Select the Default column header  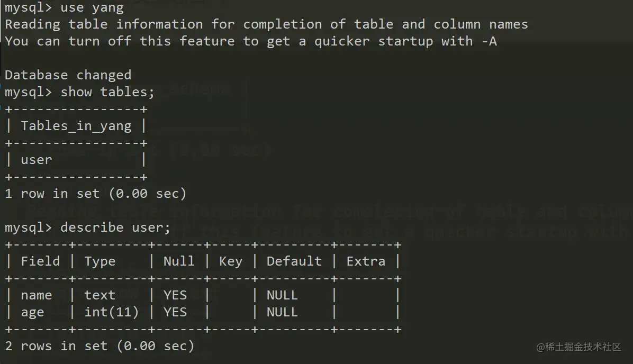coord(294,261)
